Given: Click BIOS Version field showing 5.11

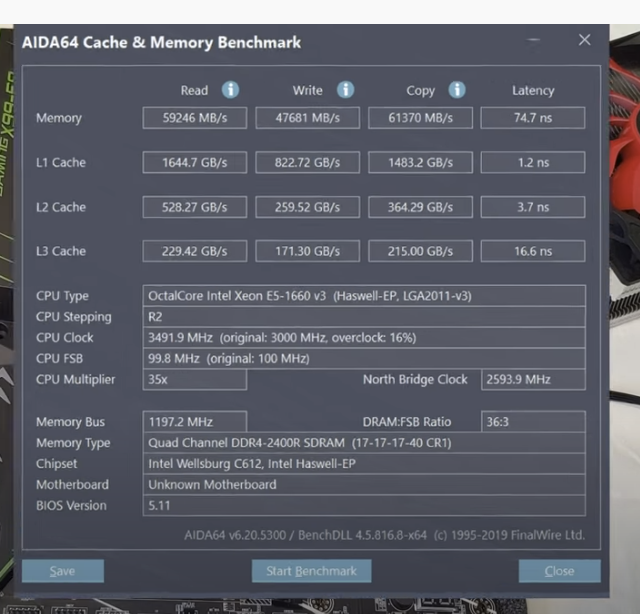Looking at the screenshot, I should point(364,505).
